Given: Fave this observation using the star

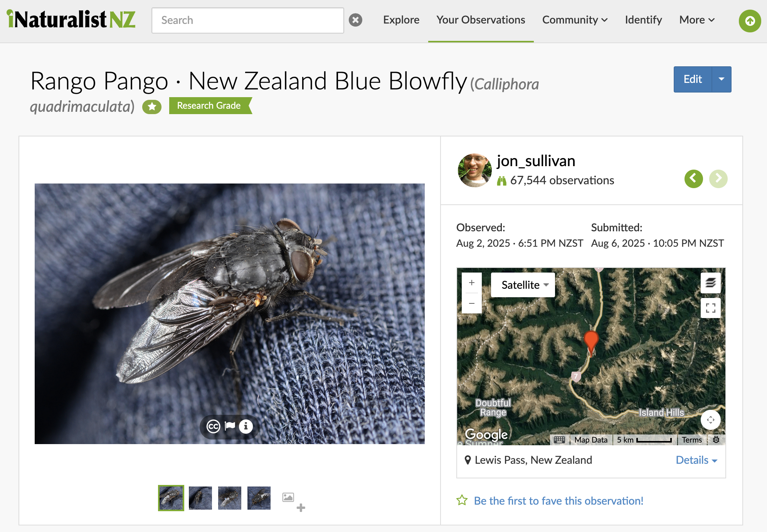Looking at the screenshot, I should point(462,500).
